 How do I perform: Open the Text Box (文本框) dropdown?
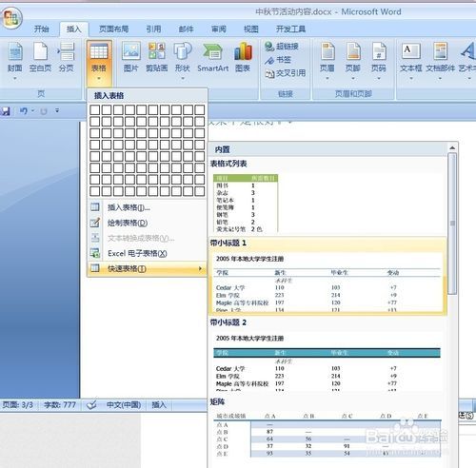(411, 60)
